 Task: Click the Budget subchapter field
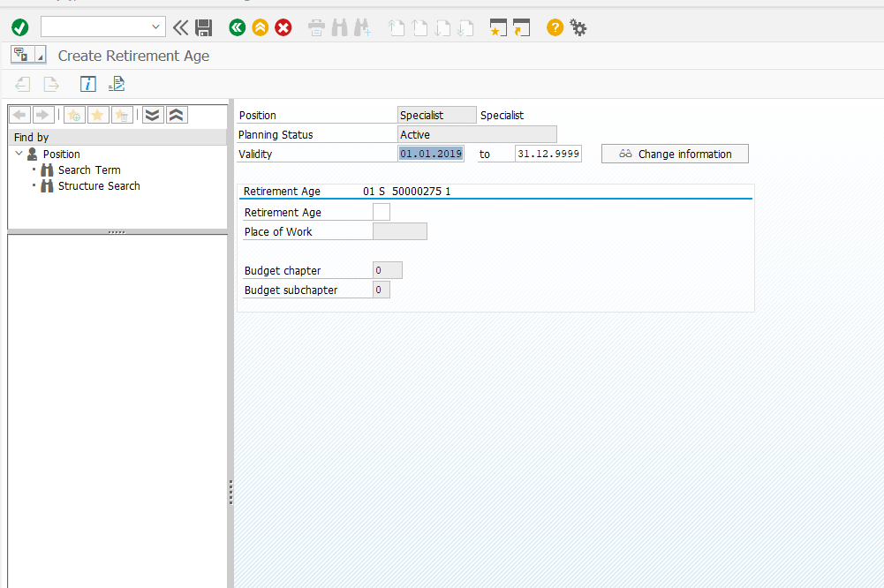pos(382,290)
